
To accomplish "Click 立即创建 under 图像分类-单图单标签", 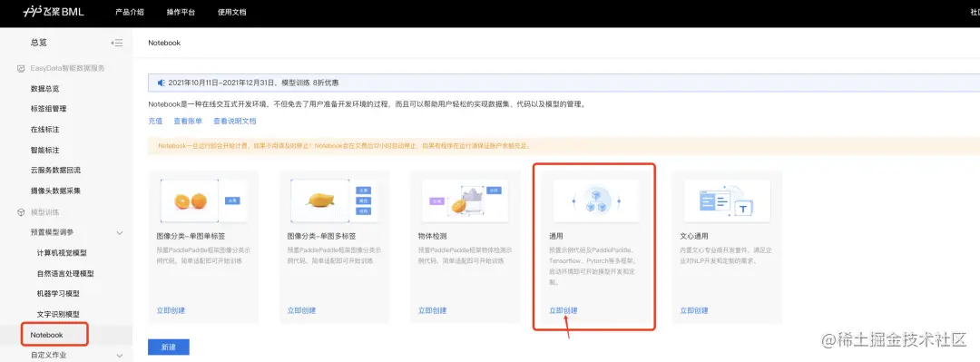I will (x=171, y=310).
